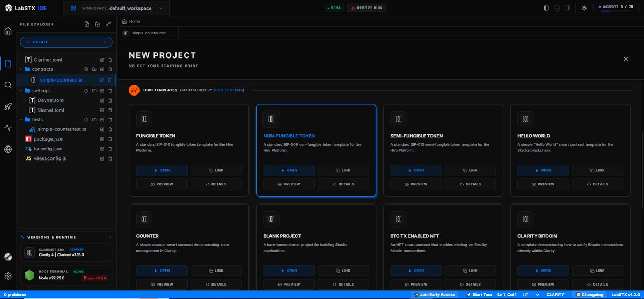The height and width of the screenshot is (299, 644).
Task: View Details of Hello World template
Action: pyautogui.click(x=598, y=184)
